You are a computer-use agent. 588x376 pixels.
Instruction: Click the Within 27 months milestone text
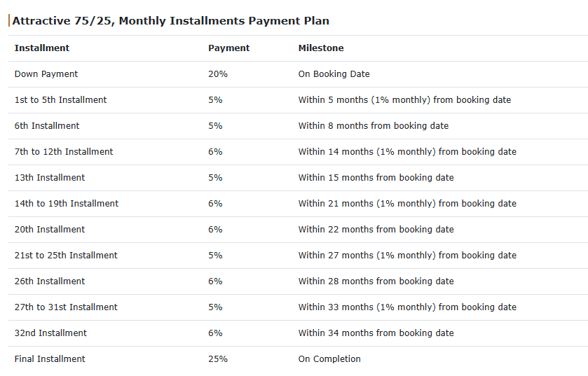pos(407,256)
